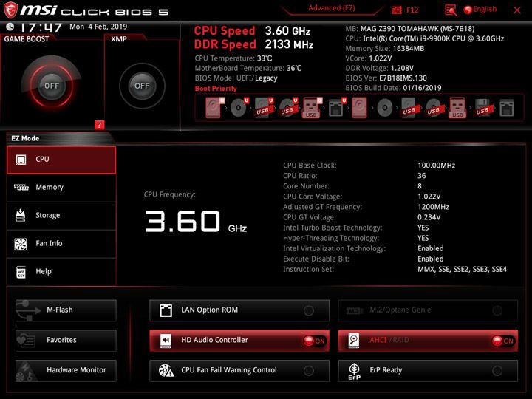Select the UEFI network boot device icon
Image resolution: width=532 pixels, height=399 pixels.
pyautogui.click(x=337, y=108)
